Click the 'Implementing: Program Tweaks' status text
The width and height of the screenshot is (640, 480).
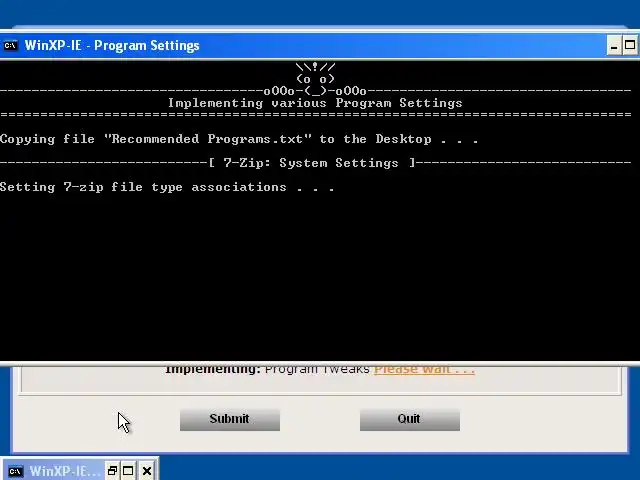(x=267, y=369)
